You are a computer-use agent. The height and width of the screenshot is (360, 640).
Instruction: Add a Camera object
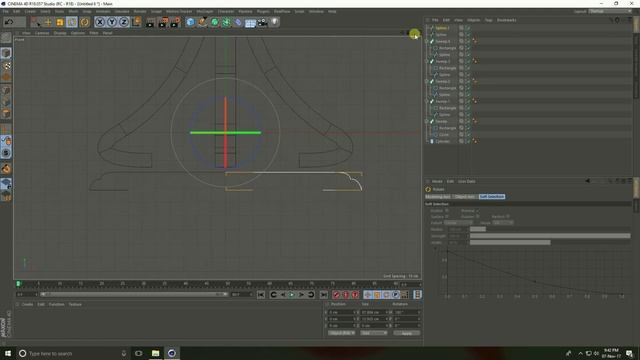click(x=262, y=22)
